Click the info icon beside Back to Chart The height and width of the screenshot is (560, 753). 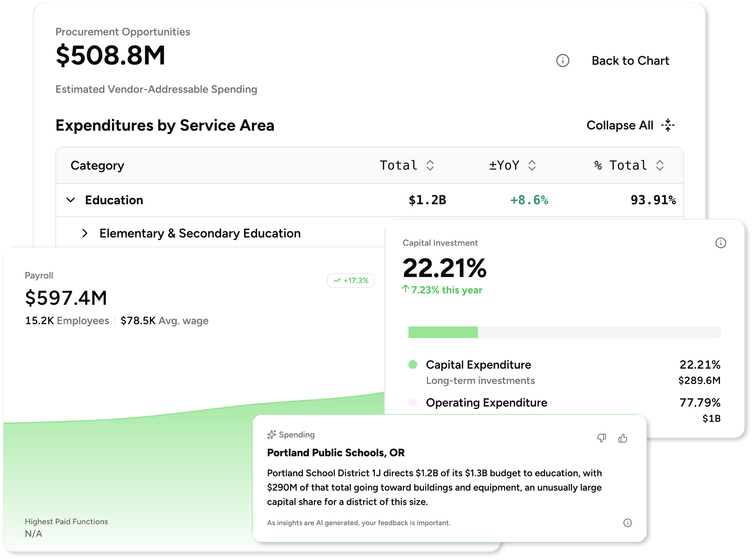pyautogui.click(x=562, y=61)
